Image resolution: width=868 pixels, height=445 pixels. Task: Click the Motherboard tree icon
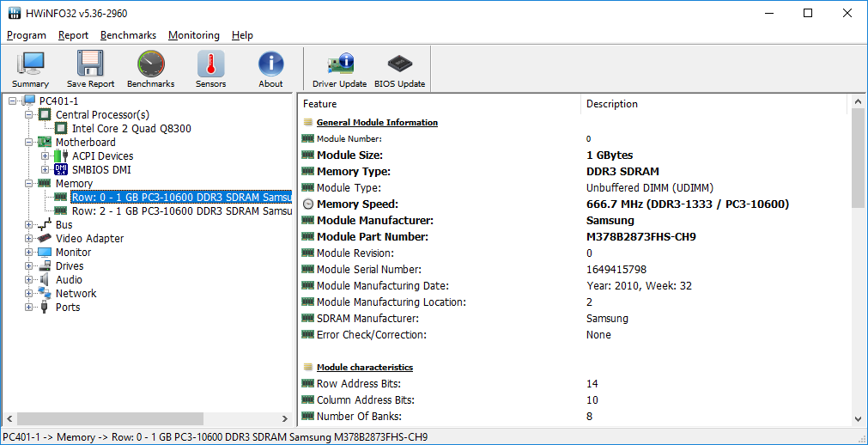(45, 143)
